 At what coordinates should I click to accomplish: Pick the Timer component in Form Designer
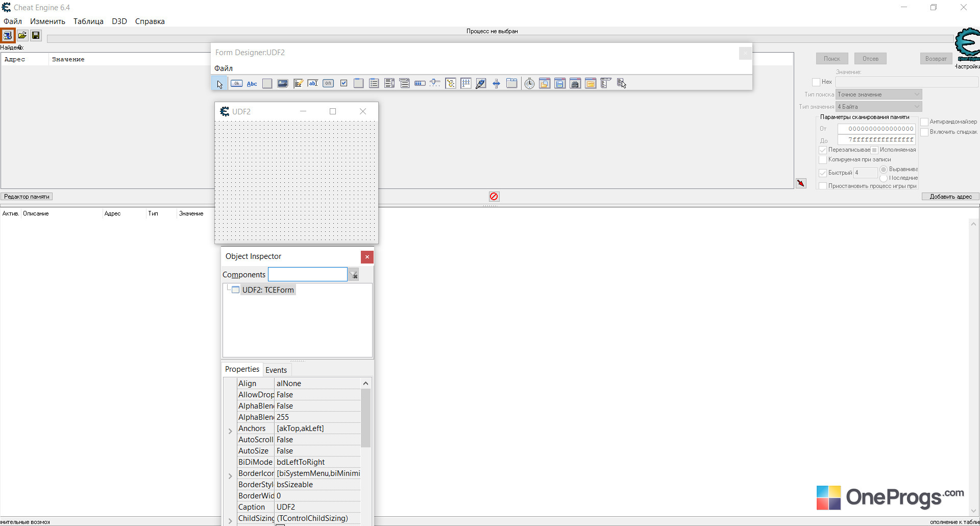(529, 84)
